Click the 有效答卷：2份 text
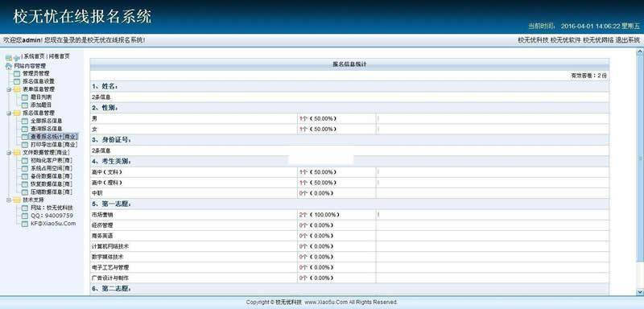Image resolution: width=644 pixels, height=309 pixels. point(588,76)
